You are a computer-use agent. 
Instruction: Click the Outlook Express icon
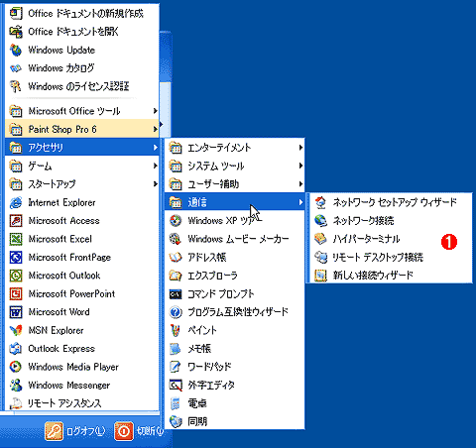[x=16, y=348]
